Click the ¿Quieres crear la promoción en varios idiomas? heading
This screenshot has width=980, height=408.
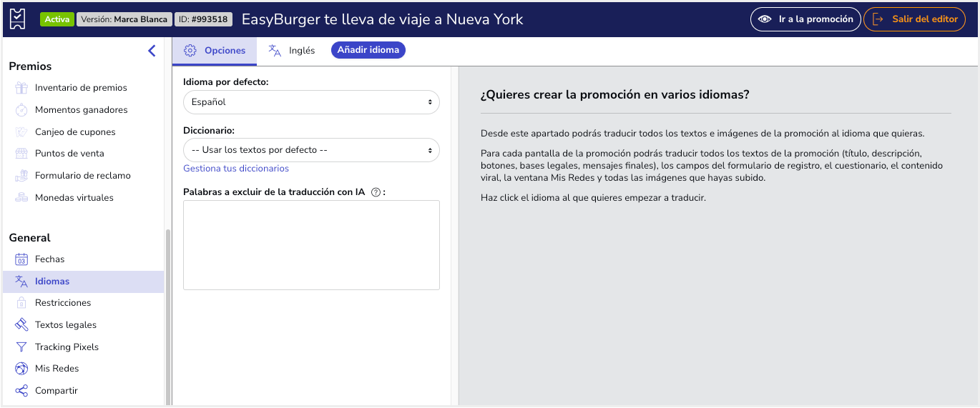click(x=615, y=94)
